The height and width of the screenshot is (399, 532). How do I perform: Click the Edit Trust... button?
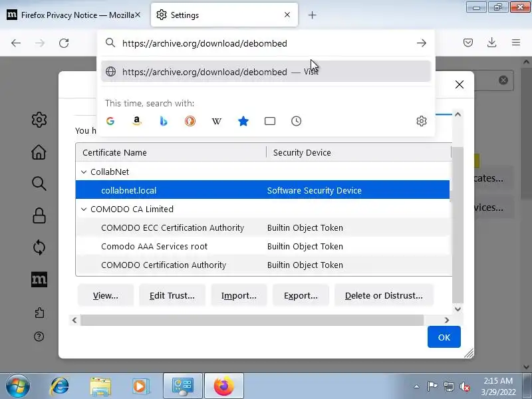(172, 295)
